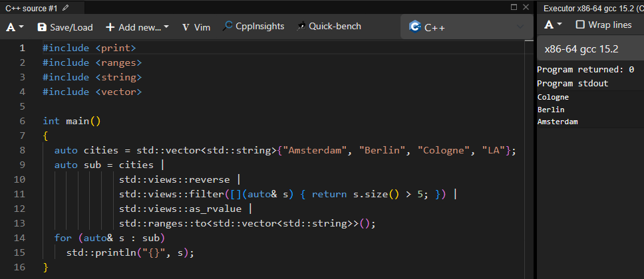
Task: Click line number 13 in the gutter
Action: coord(19,223)
